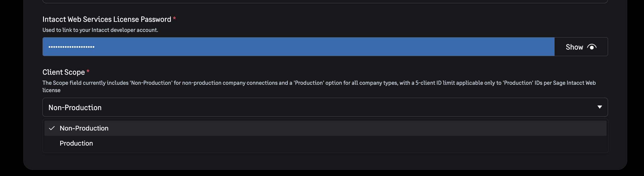
Task: Click the Intacct developer account helper text
Action: 100,30
